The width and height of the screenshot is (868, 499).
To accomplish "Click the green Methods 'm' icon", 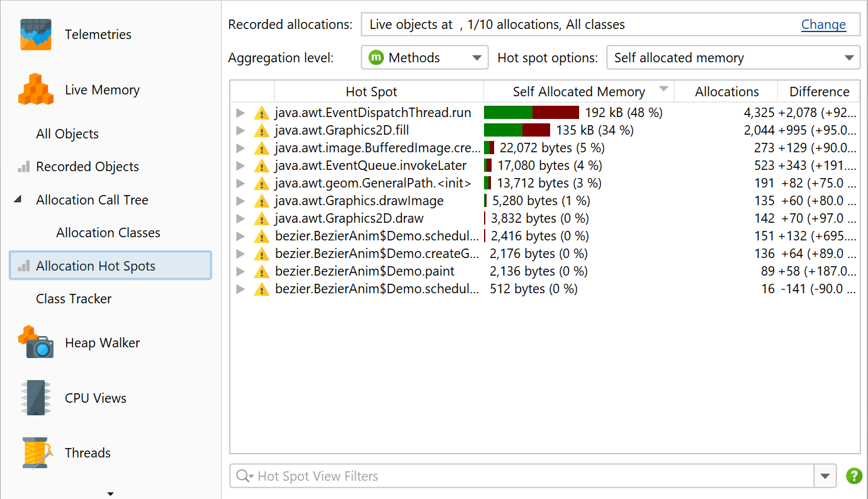I will (376, 57).
